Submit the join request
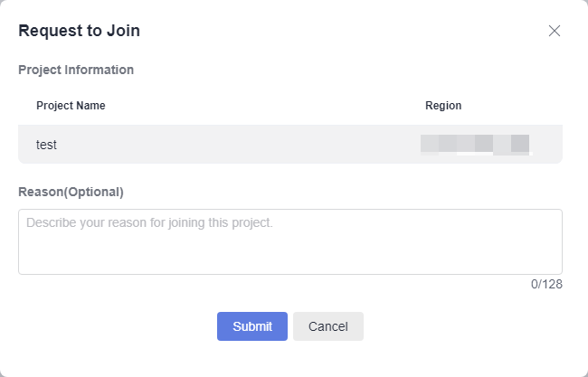 tap(252, 326)
